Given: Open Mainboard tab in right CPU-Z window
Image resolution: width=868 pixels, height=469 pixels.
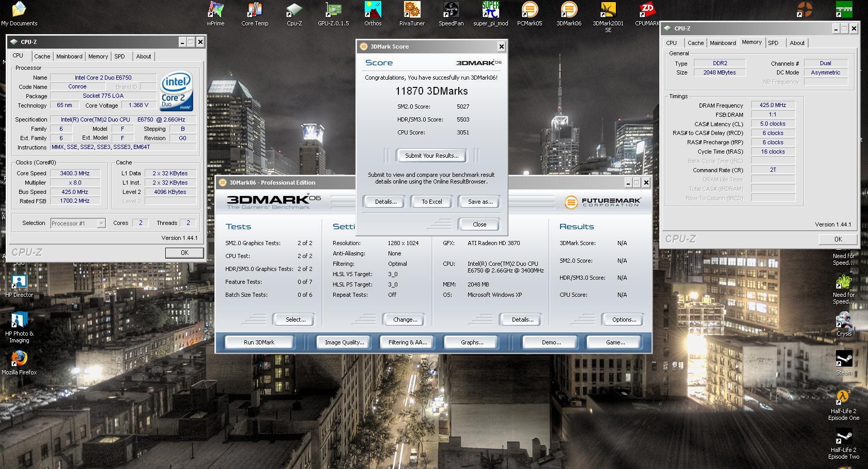Looking at the screenshot, I should click(x=723, y=43).
